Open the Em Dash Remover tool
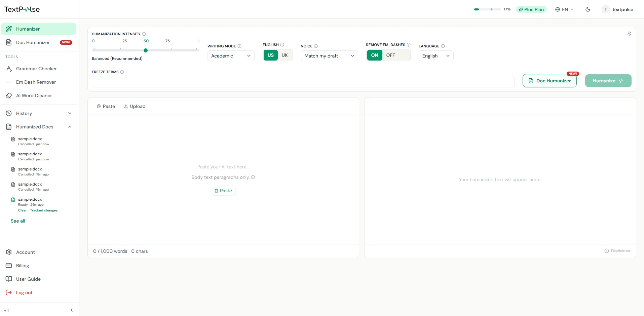This screenshot has height=316, width=644. [x=39, y=82]
